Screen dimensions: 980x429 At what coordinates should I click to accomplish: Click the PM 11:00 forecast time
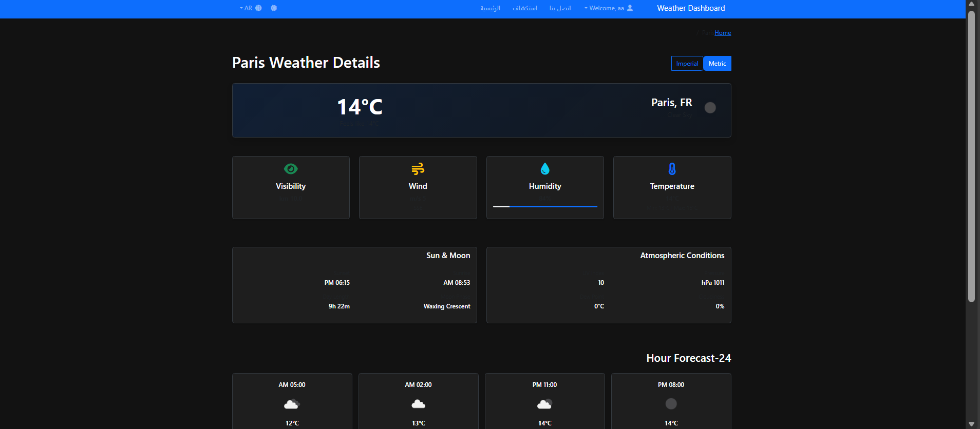(x=544, y=385)
